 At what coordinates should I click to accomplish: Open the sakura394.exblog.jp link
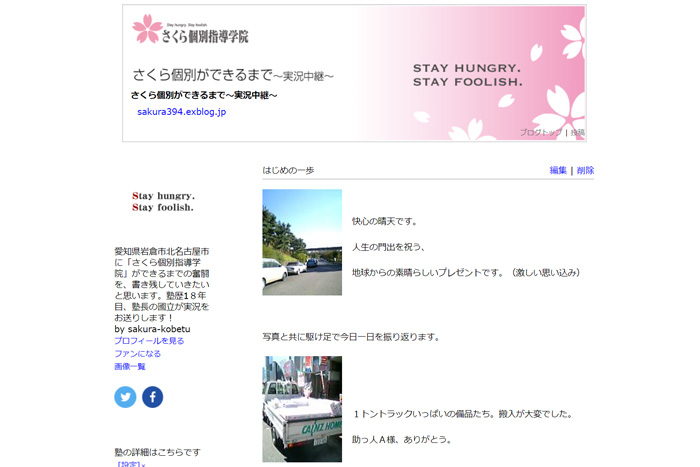181,112
